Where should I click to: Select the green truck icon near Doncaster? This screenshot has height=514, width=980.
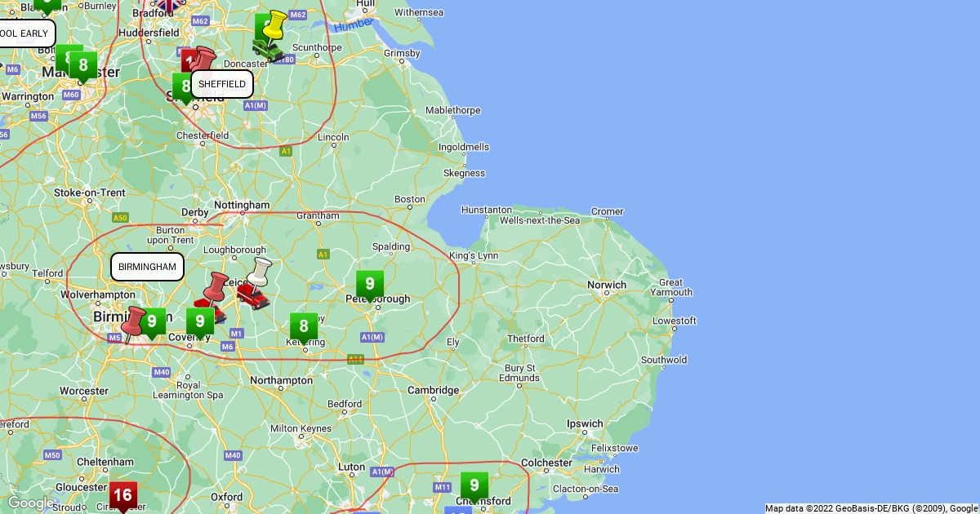[267, 51]
